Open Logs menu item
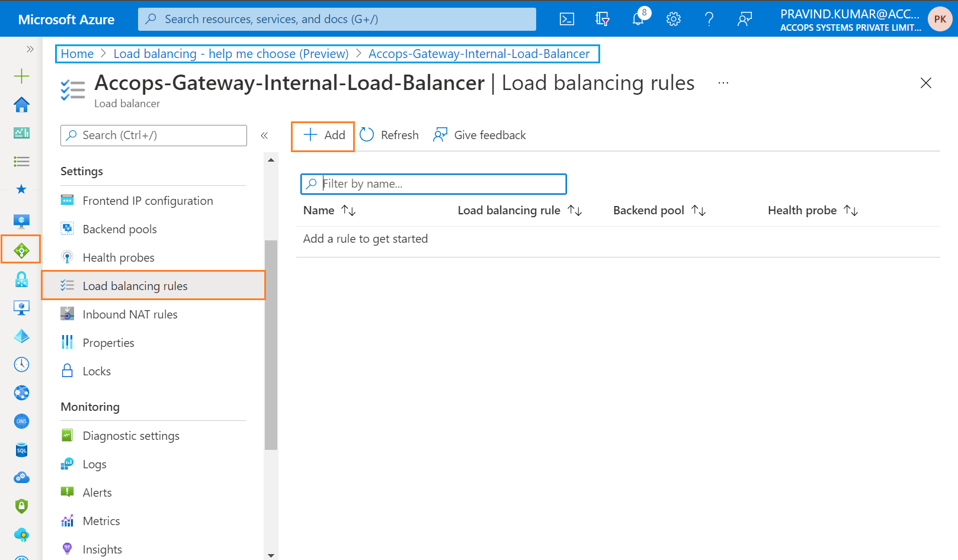The width and height of the screenshot is (958, 560). pyautogui.click(x=153, y=464)
